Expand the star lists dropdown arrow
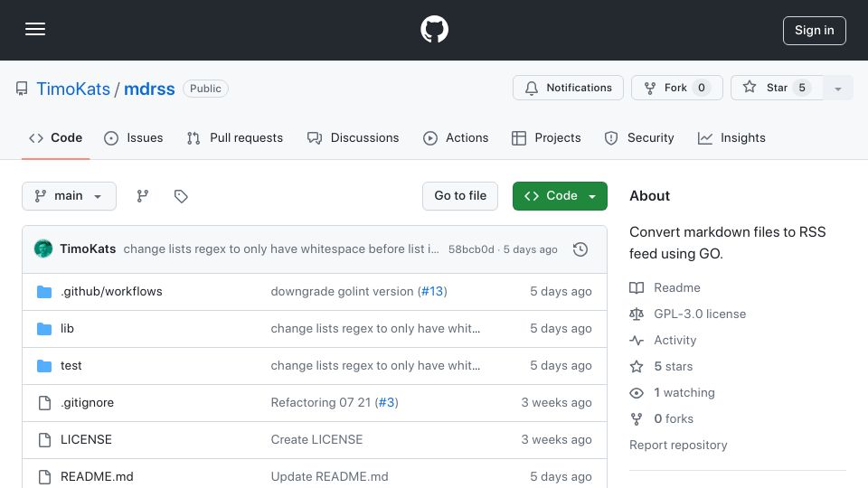 tap(838, 88)
